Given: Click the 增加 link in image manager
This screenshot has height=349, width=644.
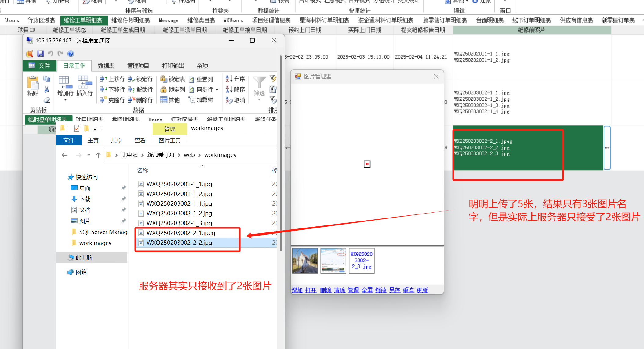Looking at the screenshot, I should (x=297, y=290).
